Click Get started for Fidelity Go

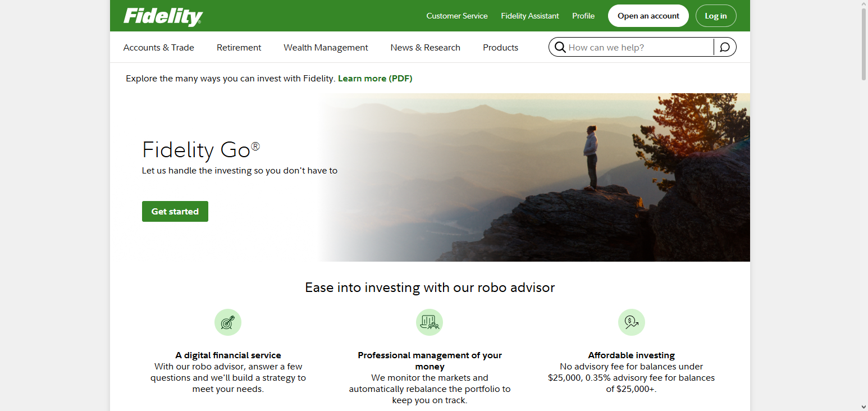pyautogui.click(x=175, y=211)
